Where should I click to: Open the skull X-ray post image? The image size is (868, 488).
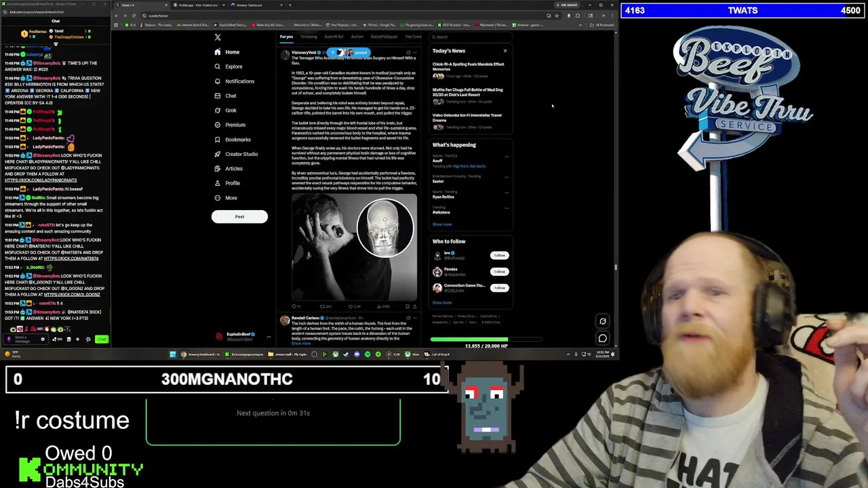(355, 247)
